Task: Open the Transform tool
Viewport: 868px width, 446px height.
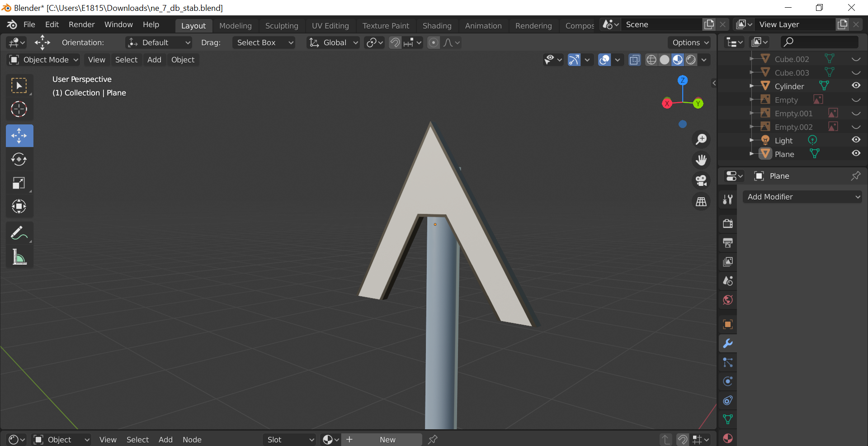Action: [x=19, y=207]
